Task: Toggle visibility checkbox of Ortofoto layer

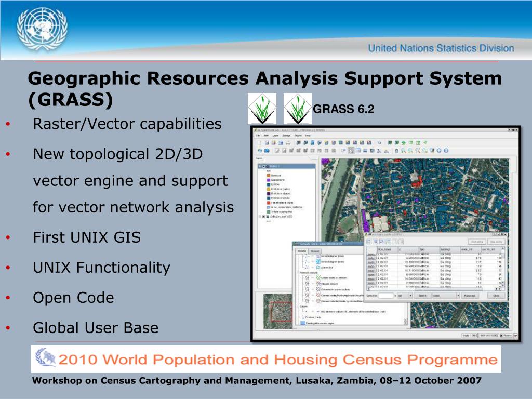Action: coord(263,217)
